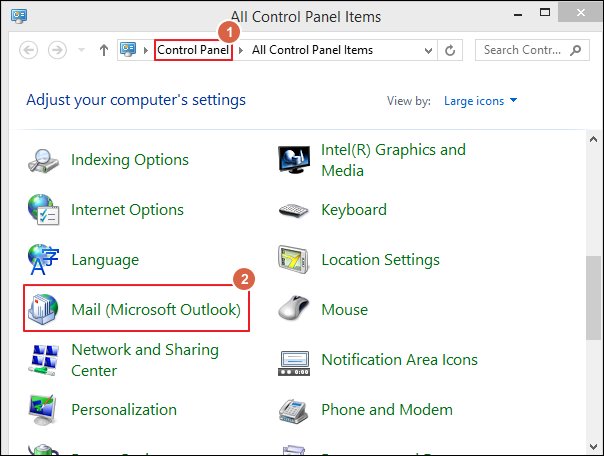Open the Notification Area Icons link

point(399,360)
